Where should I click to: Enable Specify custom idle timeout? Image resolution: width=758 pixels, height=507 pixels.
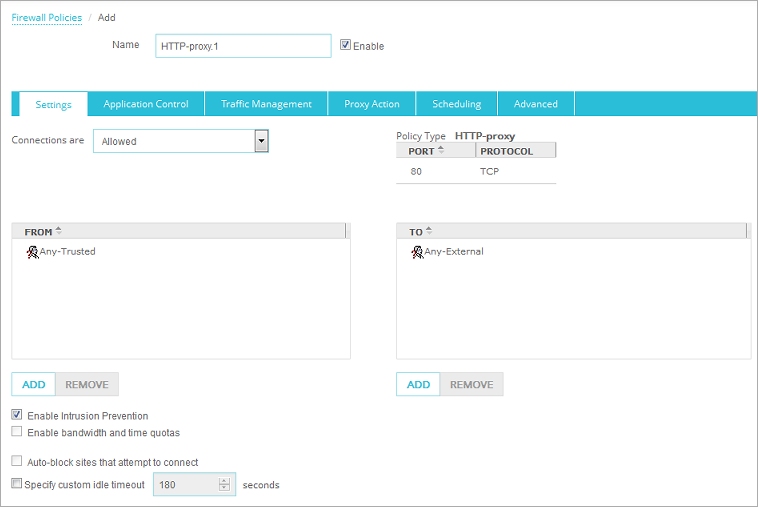coord(17,485)
